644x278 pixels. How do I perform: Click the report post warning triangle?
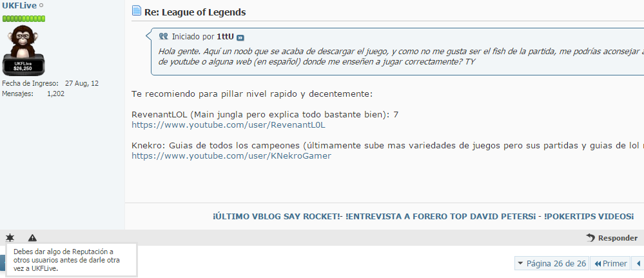coord(32,238)
